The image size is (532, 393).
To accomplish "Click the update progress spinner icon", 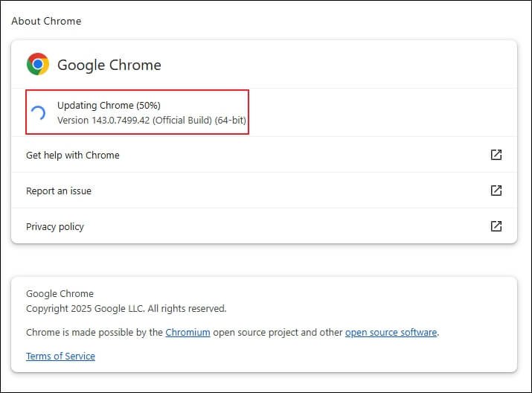I will (39, 113).
